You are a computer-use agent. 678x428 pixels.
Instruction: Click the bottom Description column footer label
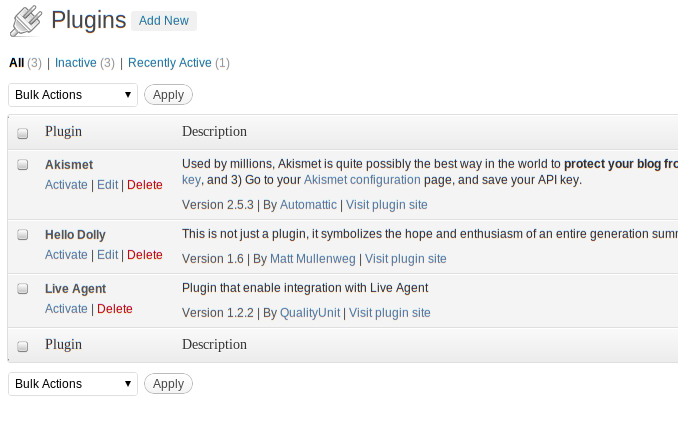[x=214, y=345]
